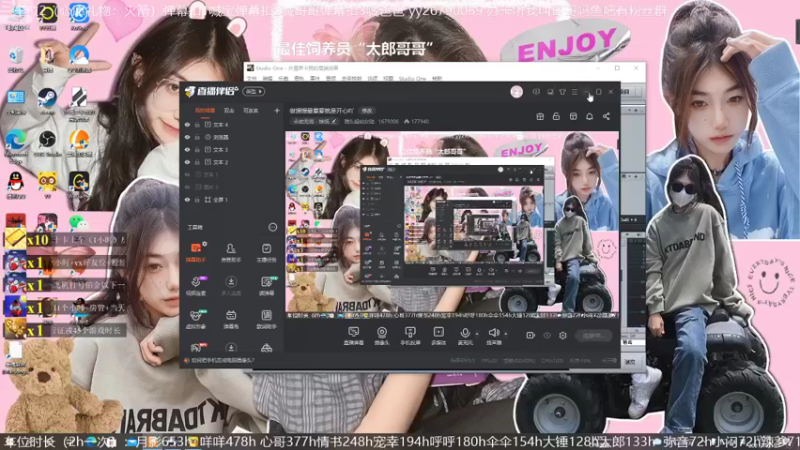Lock the 全屏 1 source layer
This screenshot has height=450, width=800.
tap(197, 199)
